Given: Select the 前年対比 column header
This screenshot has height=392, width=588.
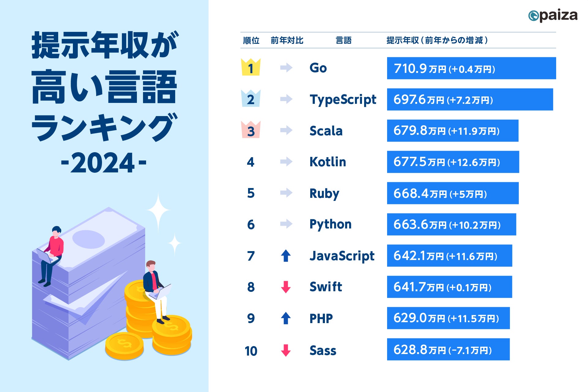Looking at the screenshot, I should pos(287,40).
